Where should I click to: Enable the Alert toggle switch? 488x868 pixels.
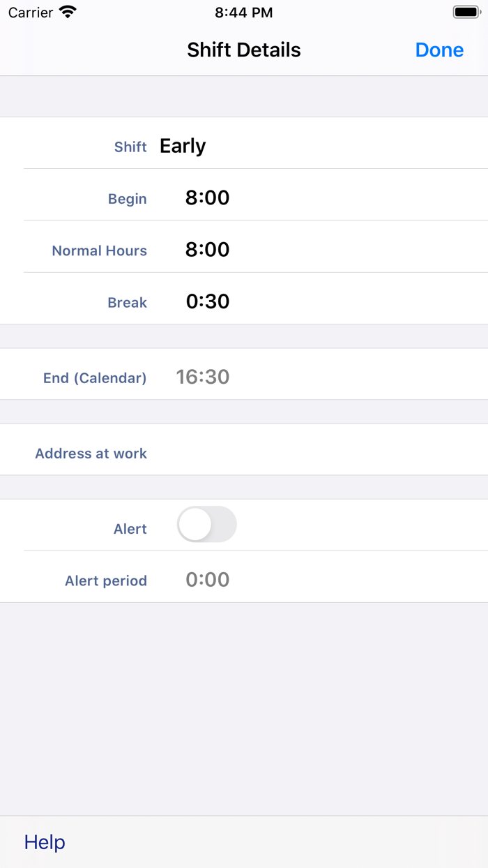click(206, 525)
